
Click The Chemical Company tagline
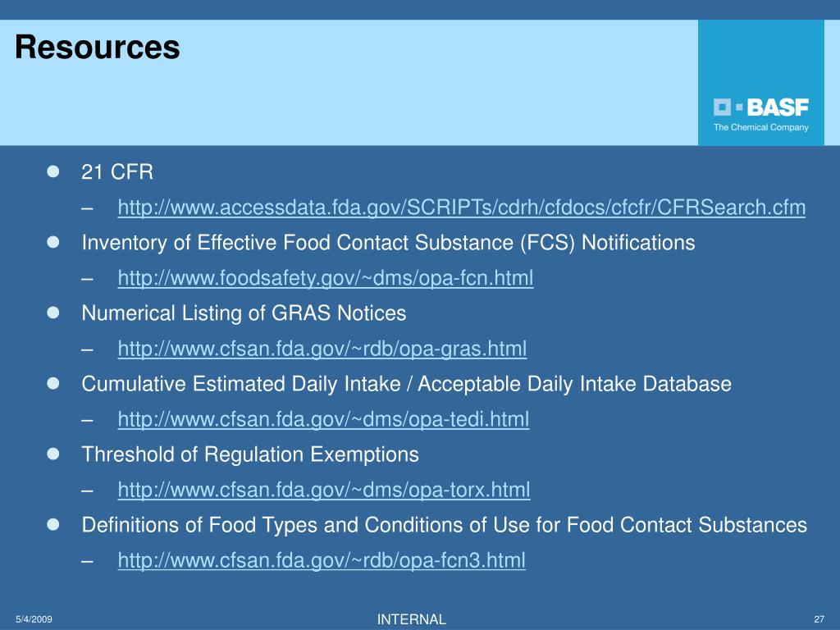[x=760, y=127]
